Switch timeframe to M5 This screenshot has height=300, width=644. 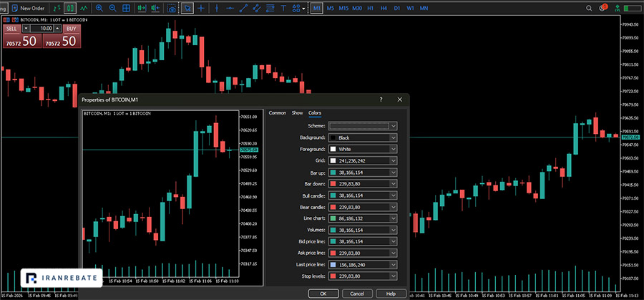coord(331,8)
